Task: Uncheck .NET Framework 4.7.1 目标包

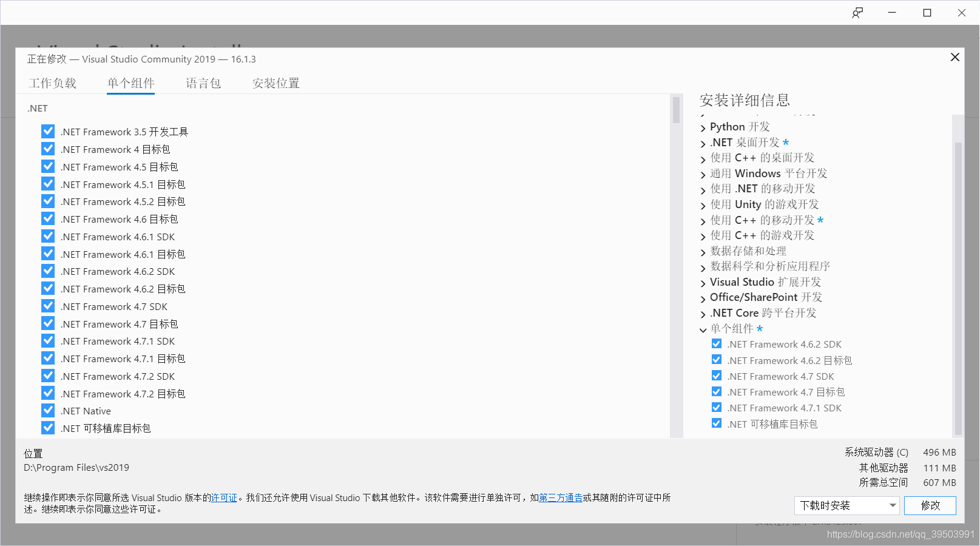Action: tap(48, 358)
